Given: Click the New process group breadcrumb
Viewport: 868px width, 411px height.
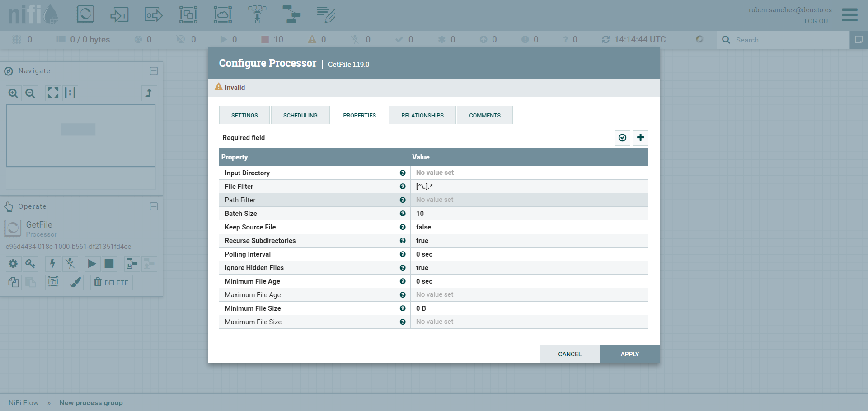Looking at the screenshot, I should click(91, 403).
